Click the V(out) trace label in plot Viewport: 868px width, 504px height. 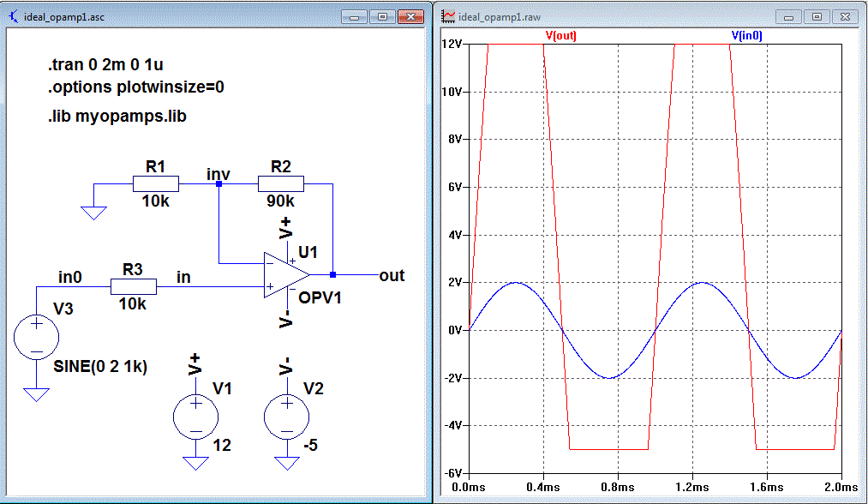(x=560, y=35)
